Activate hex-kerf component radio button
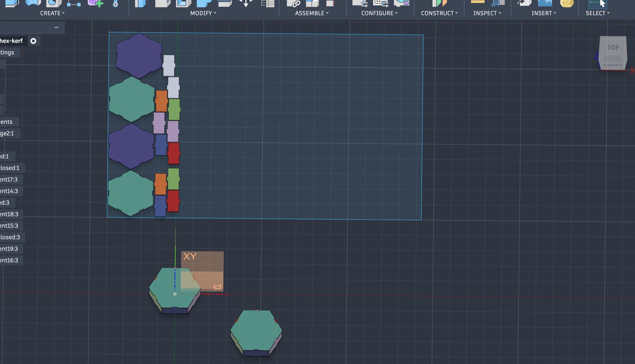Image resolution: width=635 pixels, height=364 pixels. (33, 41)
